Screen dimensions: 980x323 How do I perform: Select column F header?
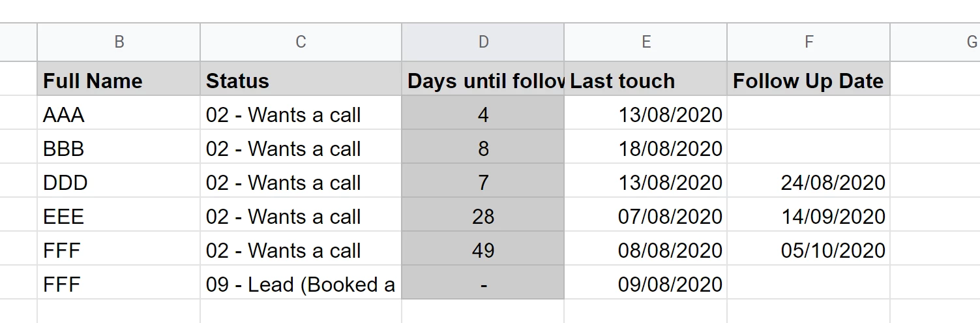point(809,42)
